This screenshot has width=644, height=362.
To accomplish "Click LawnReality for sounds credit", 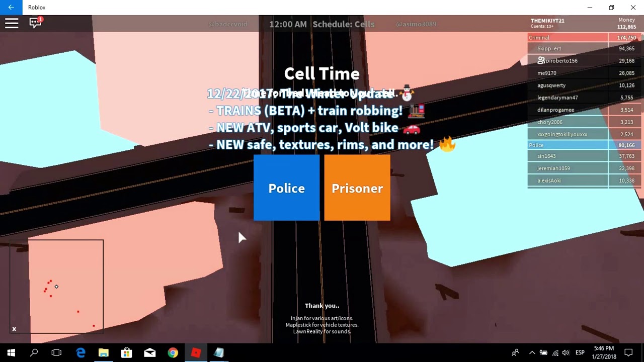I will pos(322,331).
